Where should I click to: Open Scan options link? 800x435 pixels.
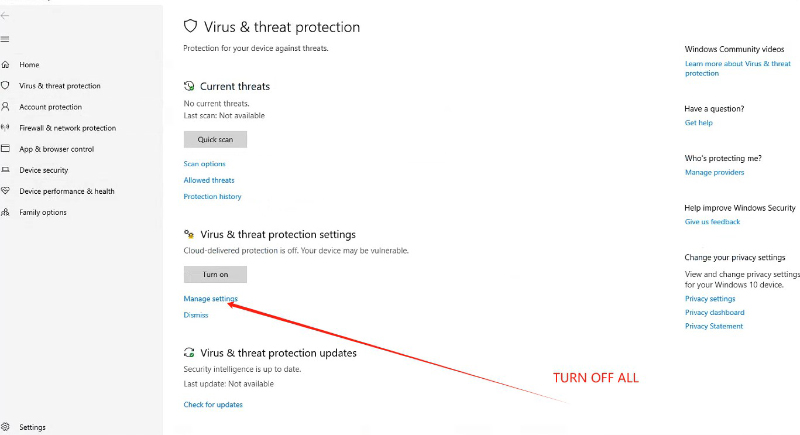pyautogui.click(x=204, y=164)
